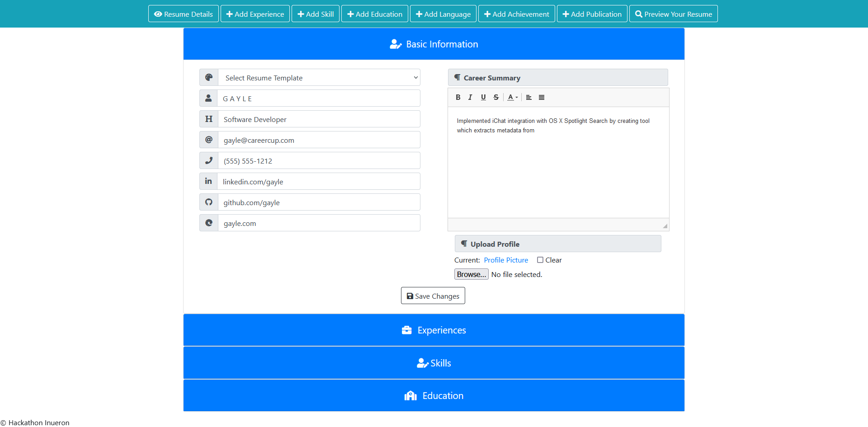
Task: Toggle bold formatting in Career Summary editor
Action: coord(458,97)
